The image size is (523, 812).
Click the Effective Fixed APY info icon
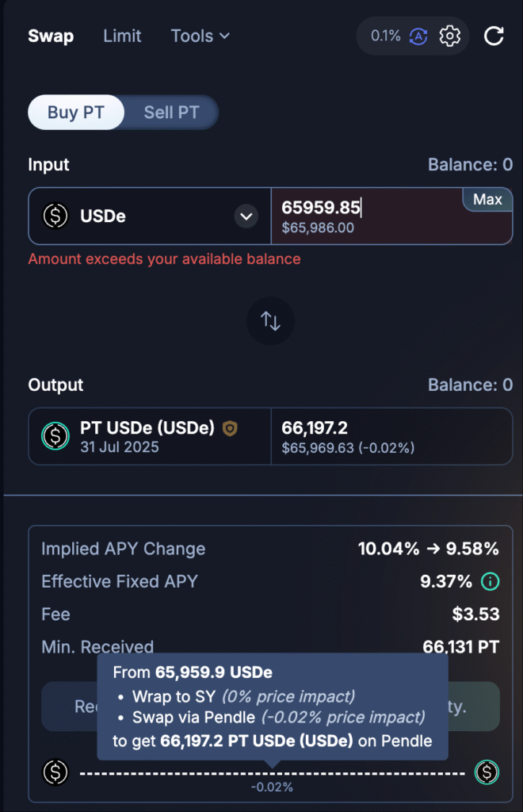(x=491, y=582)
